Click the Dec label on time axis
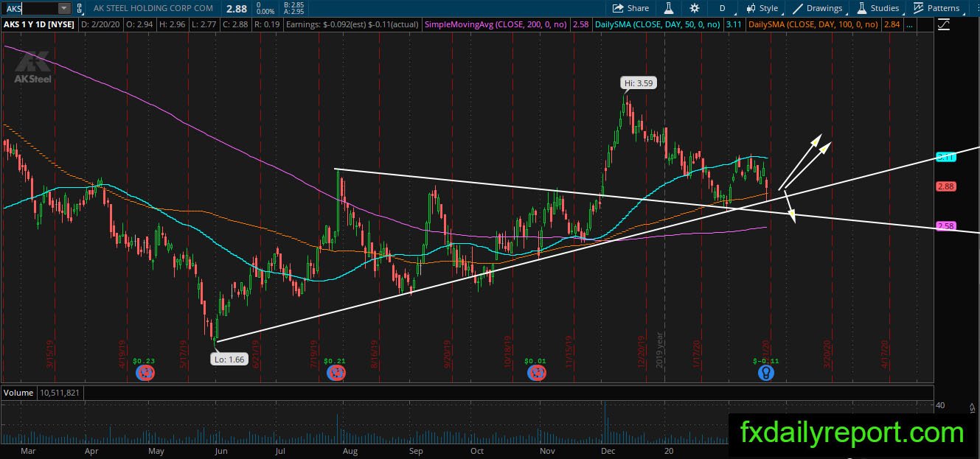 tap(608, 450)
